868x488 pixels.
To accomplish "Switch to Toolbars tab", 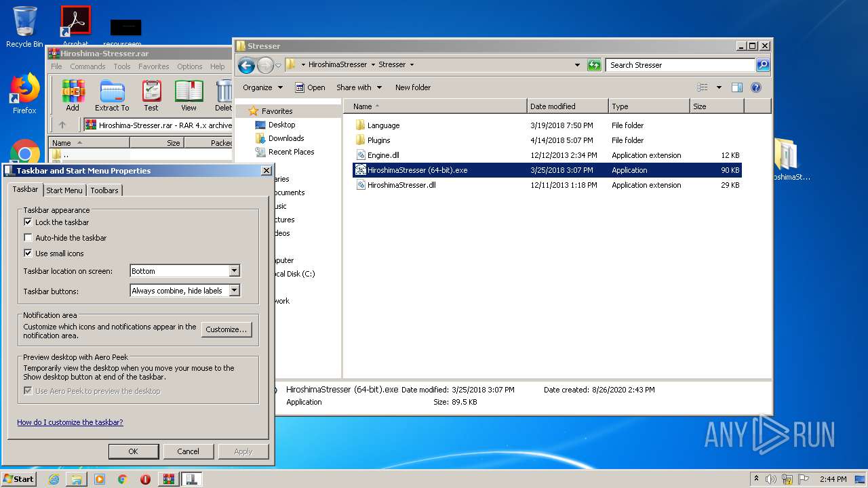I will (x=104, y=190).
